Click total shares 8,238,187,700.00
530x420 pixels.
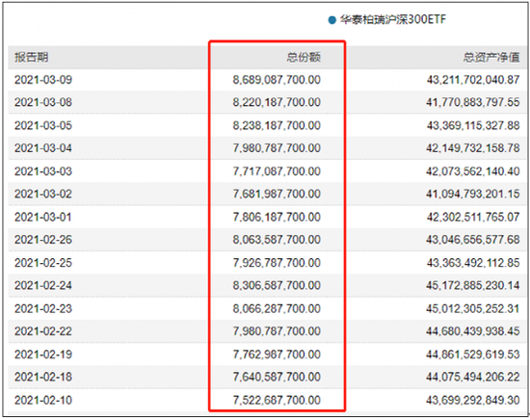point(277,125)
